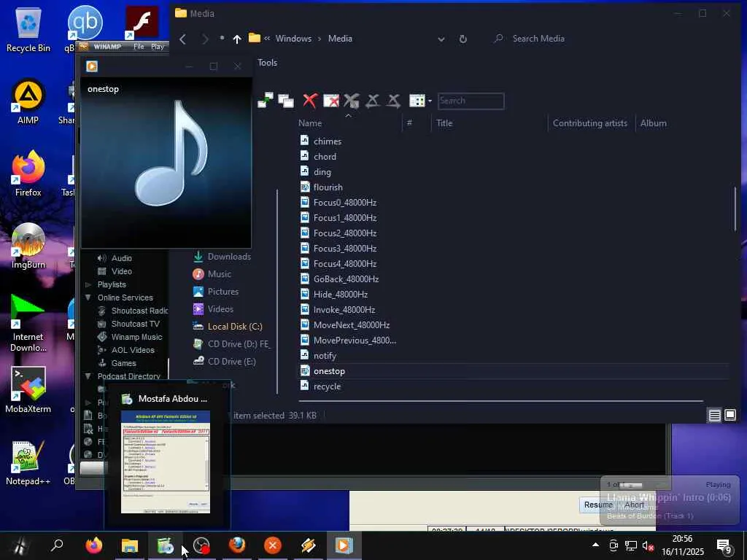747x560 pixels.
Task: Switch to large icons view in status bar
Action: [x=730, y=415]
